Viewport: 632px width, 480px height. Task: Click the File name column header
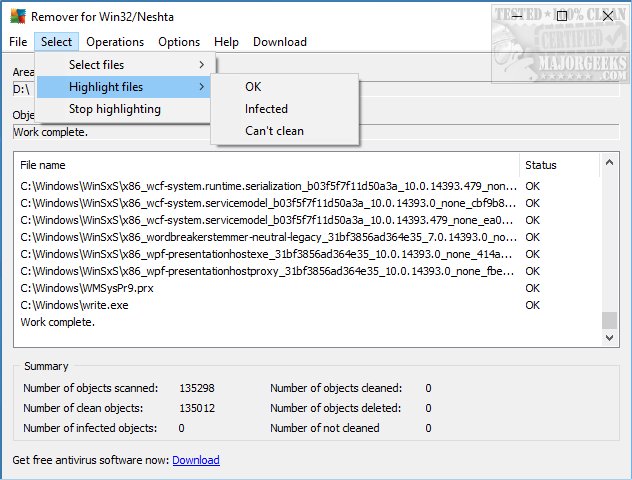[x=266, y=165]
